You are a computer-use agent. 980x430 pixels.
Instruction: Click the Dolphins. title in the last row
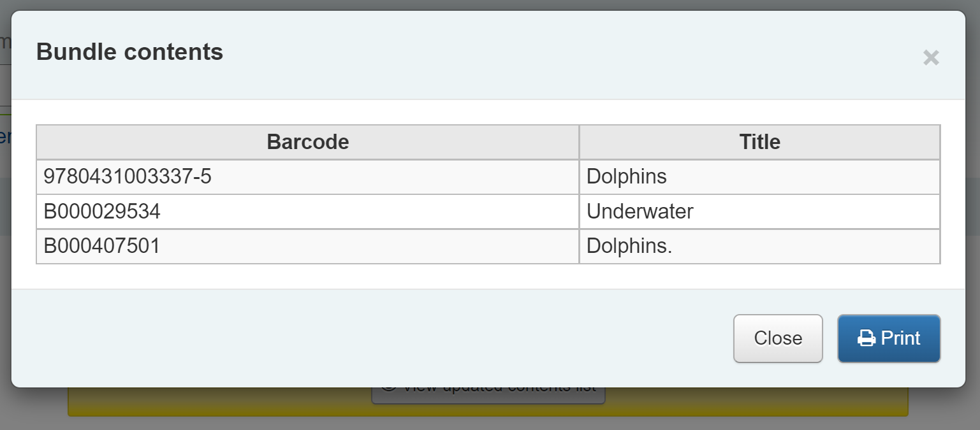pos(629,246)
